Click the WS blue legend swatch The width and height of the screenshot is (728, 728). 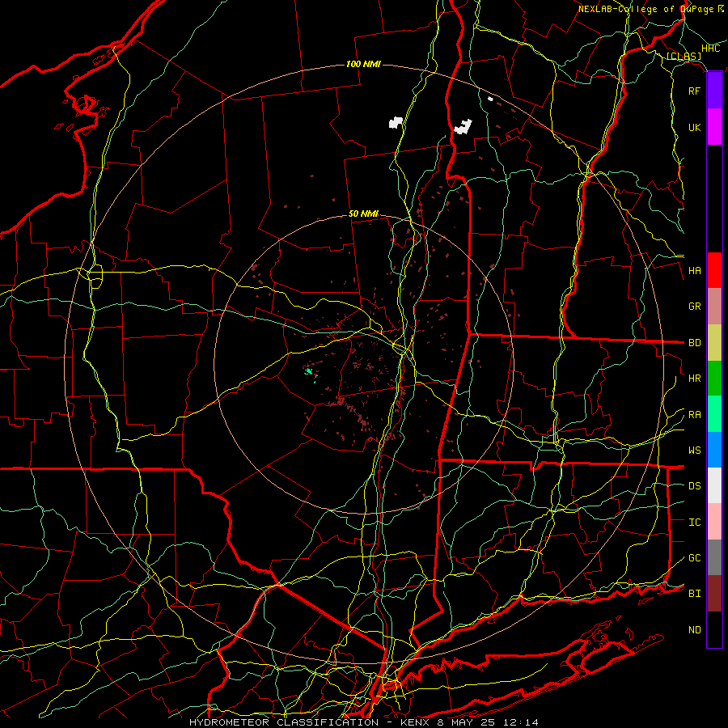pos(714,450)
